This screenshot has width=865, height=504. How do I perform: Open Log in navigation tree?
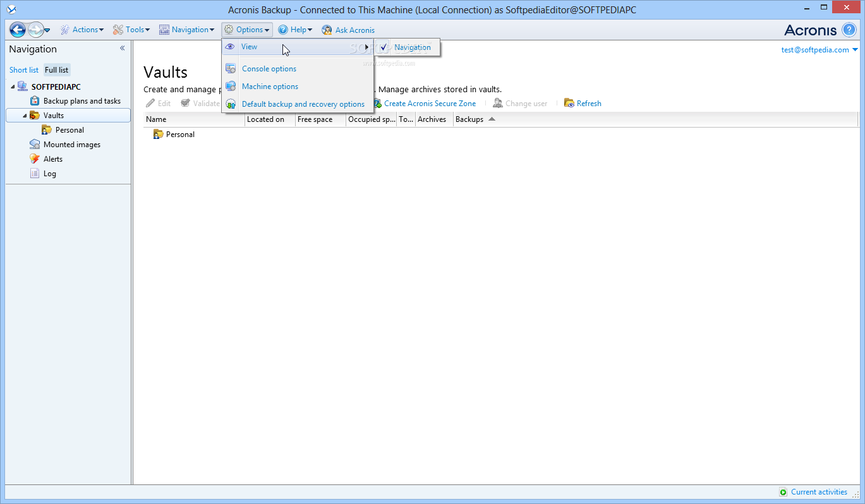(50, 174)
